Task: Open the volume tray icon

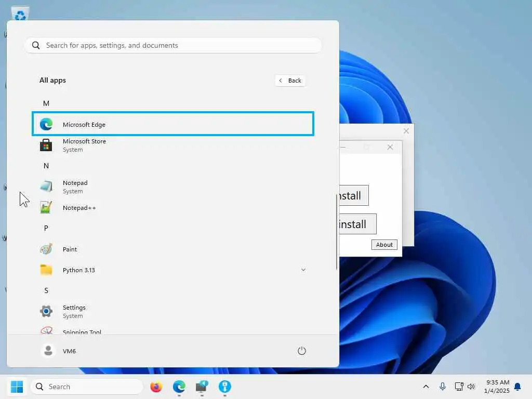Action: pyautogui.click(x=471, y=387)
